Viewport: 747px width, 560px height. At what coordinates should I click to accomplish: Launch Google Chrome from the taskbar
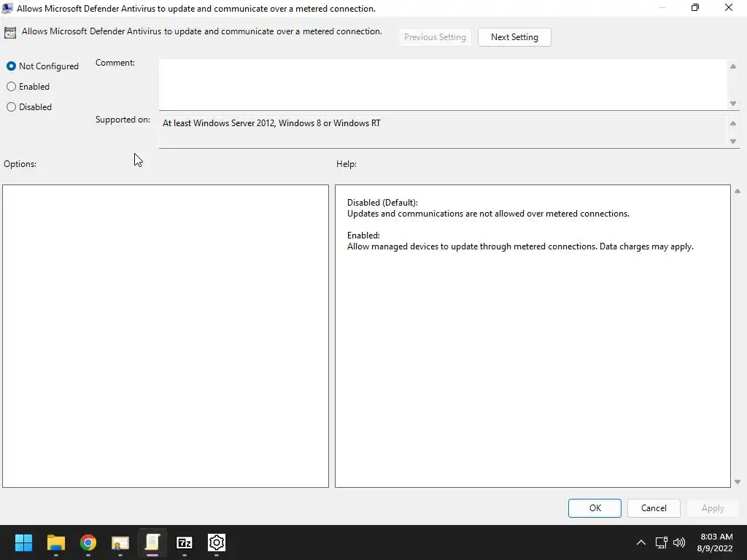(88, 542)
